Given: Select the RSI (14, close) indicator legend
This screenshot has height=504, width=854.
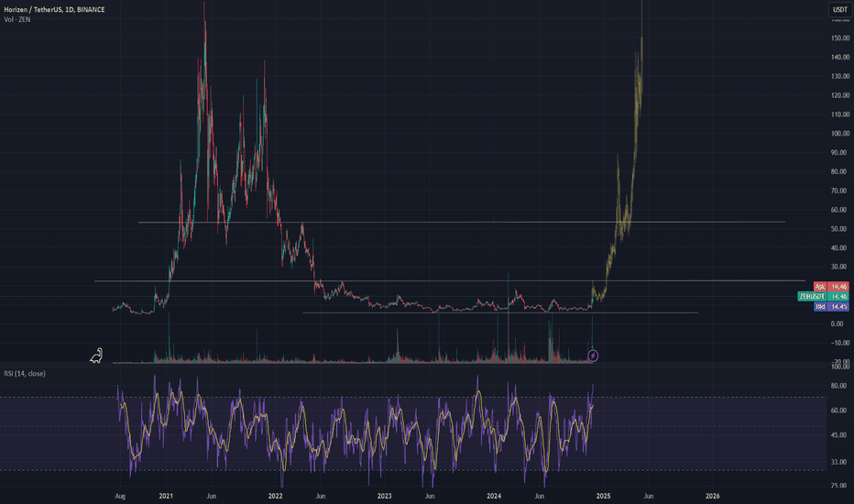Looking at the screenshot, I should tap(25, 373).
